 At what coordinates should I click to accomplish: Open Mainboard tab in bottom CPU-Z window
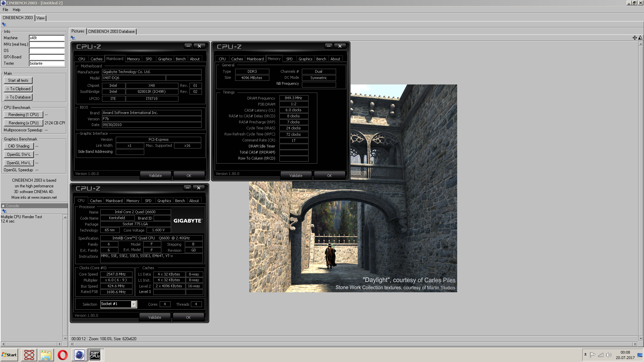114,201
